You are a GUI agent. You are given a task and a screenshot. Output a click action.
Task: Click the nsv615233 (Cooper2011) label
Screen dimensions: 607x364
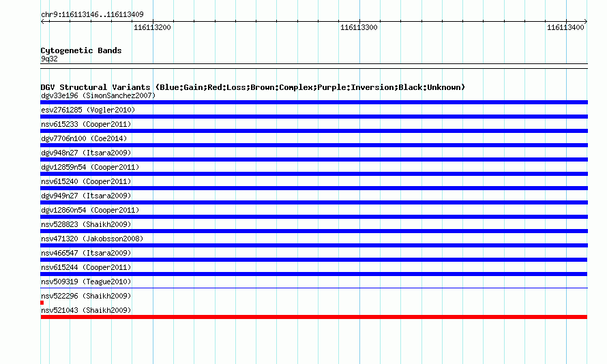[x=86, y=124]
